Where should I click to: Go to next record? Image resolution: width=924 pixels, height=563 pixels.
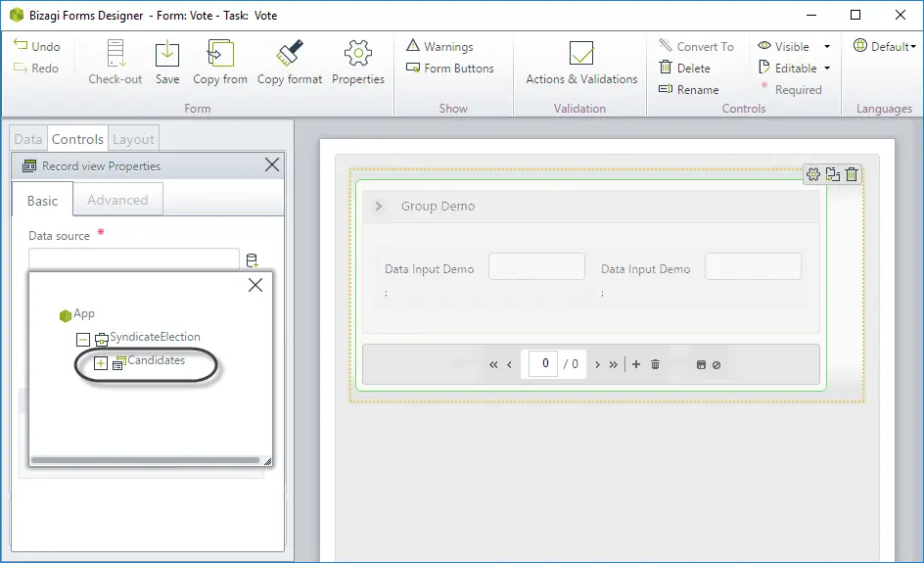click(x=597, y=365)
